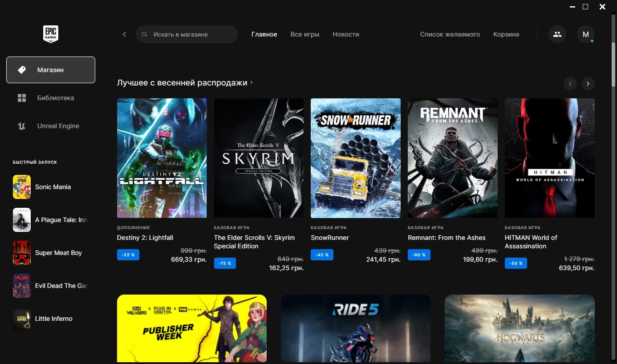Open the SnowRunner cover art
This screenshot has height=364, width=617.
(356, 158)
